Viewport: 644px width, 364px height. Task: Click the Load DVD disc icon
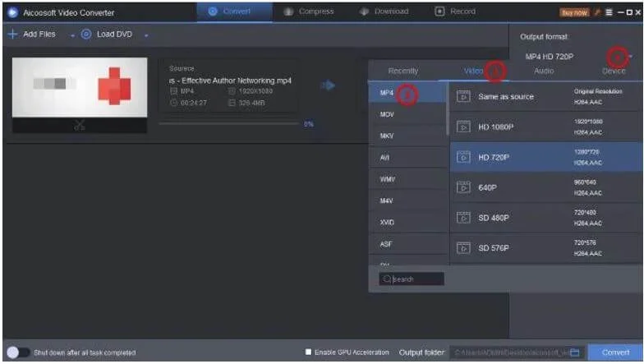[x=86, y=35]
